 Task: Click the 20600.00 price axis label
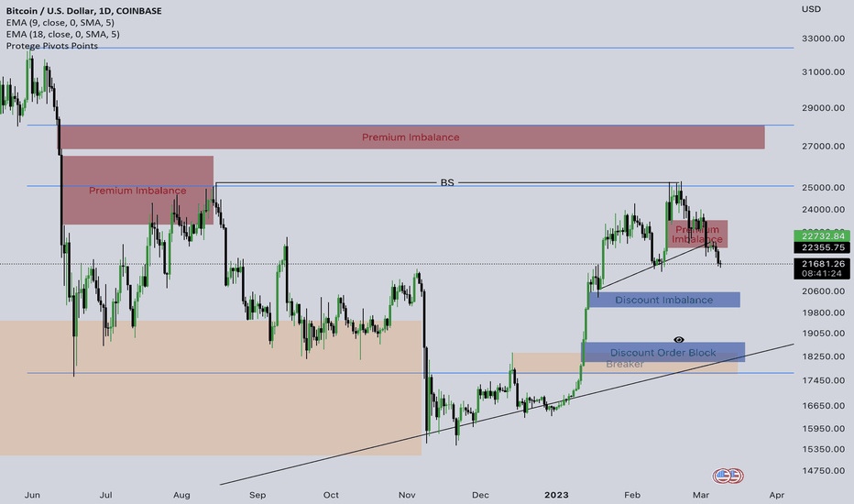tap(823, 291)
